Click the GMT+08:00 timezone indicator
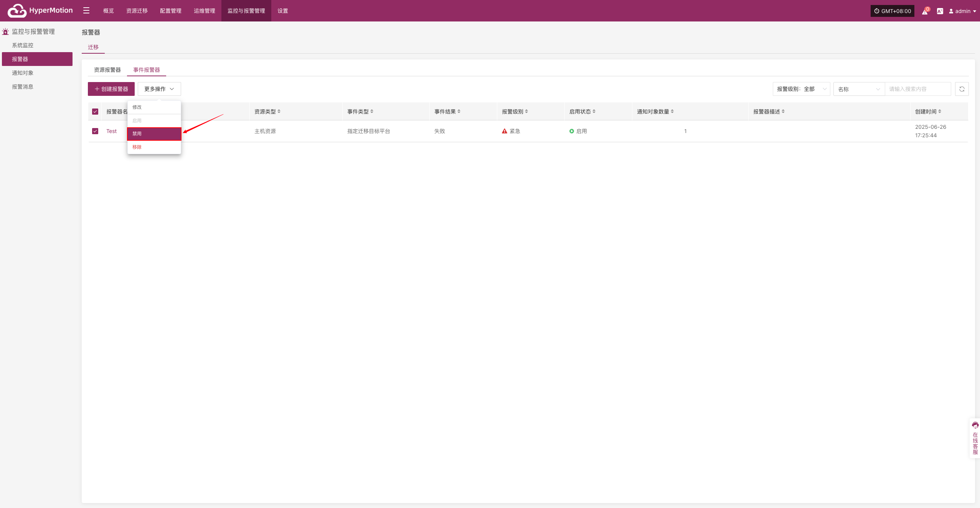 [893, 11]
